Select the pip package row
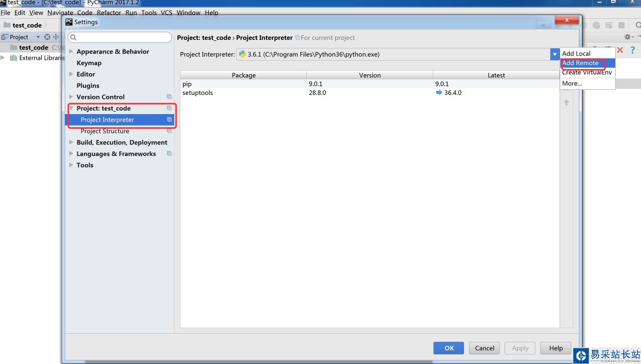Viewport: 641px width, 364px height. click(x=370, y=84)
